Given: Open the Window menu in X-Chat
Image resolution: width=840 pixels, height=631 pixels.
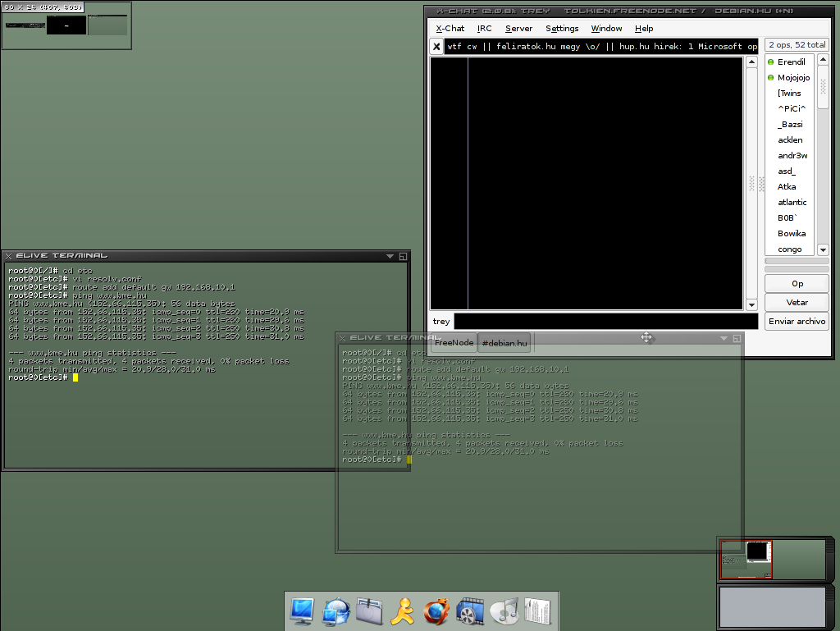Looking at the screenshot, I should 606,29.
